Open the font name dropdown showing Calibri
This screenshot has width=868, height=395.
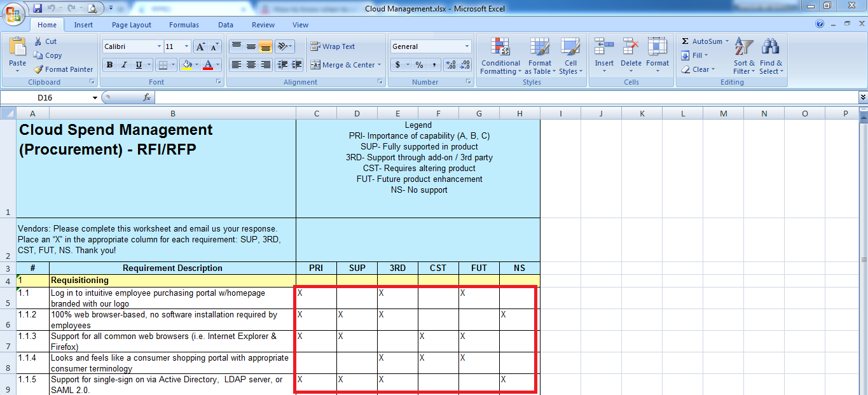click(159, 46)
